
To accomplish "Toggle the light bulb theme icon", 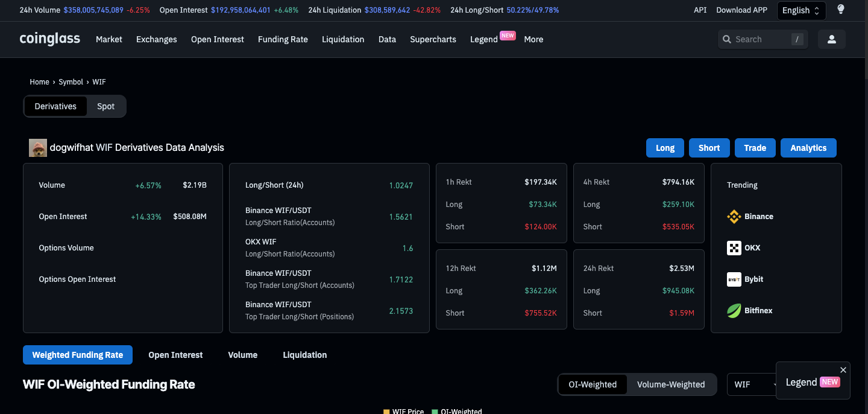I will click(x=841, y=10).
